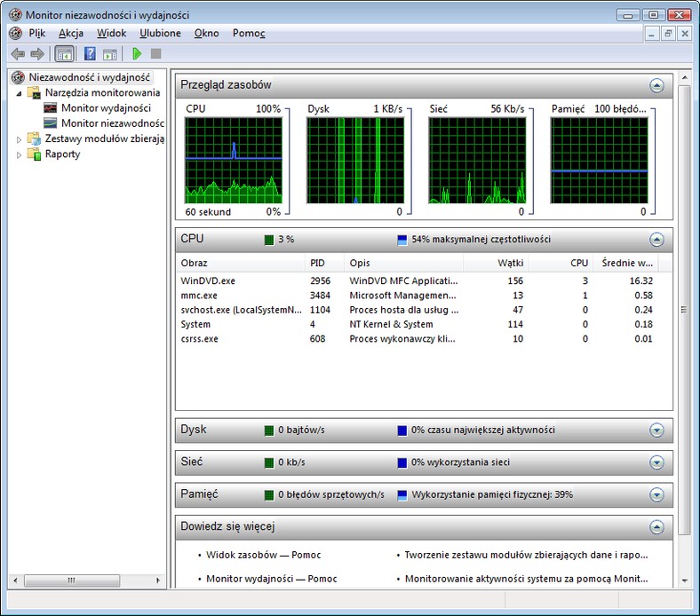The width and height of the screenshot is (700, 616).
Task: Expand the Raporty tree node
Action: click(20, 154)
